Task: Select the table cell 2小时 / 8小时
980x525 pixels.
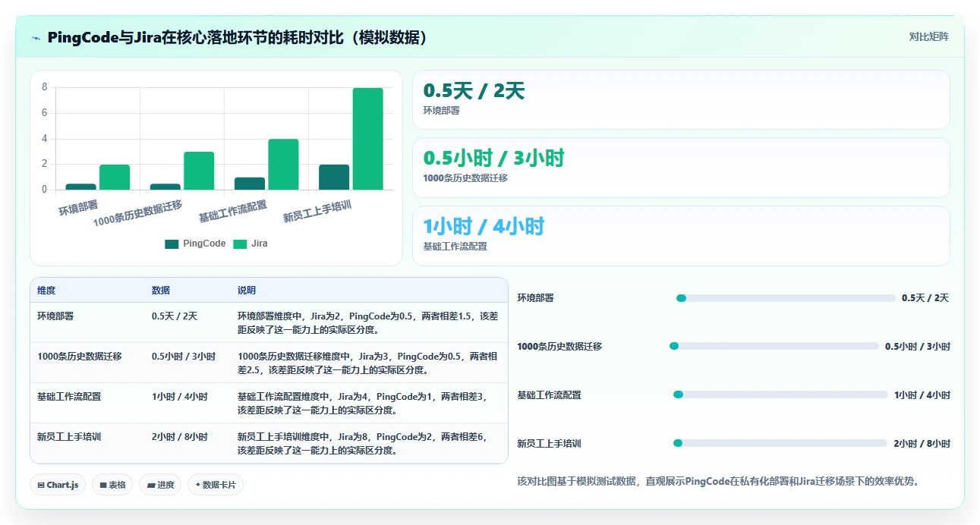Action: 180,436
